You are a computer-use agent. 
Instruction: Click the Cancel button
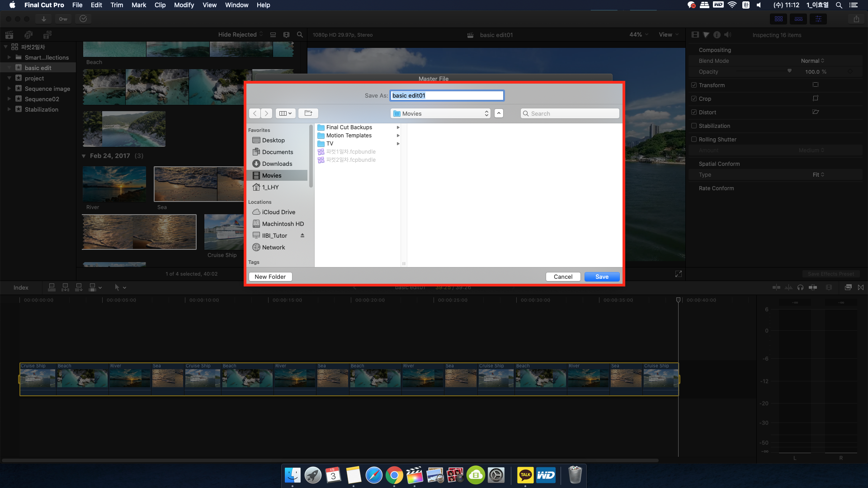click(x=563, y=277)
